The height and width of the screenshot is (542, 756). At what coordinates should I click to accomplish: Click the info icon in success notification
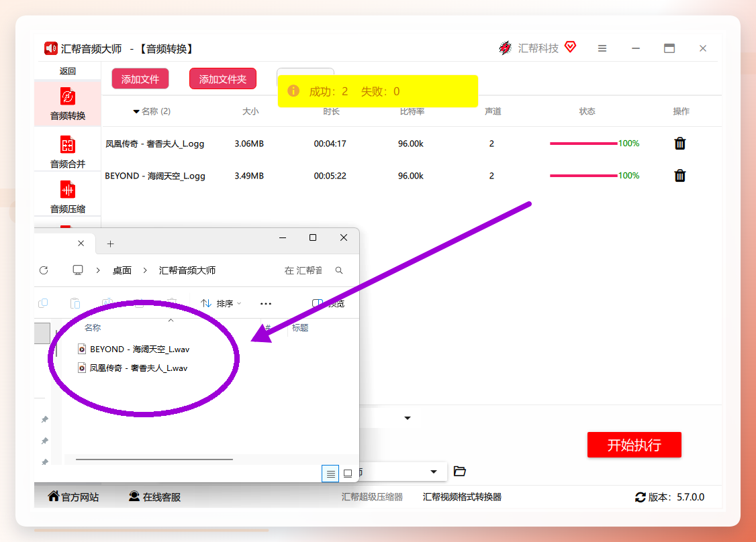point(293,91)
